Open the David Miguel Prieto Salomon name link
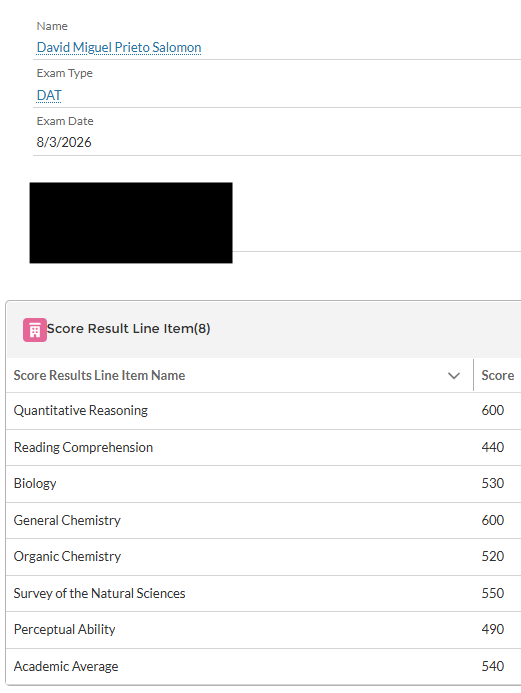521x693 pixels. pos(119,47)
